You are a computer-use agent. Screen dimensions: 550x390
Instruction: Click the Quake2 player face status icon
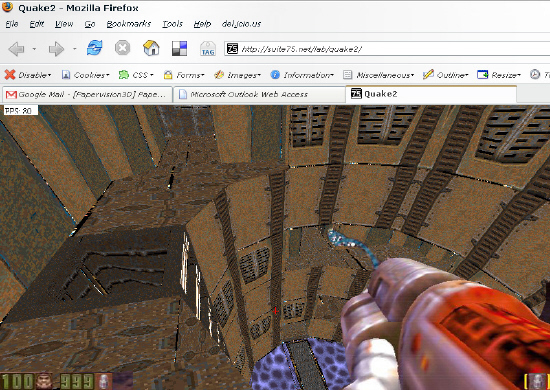(44, 382)
